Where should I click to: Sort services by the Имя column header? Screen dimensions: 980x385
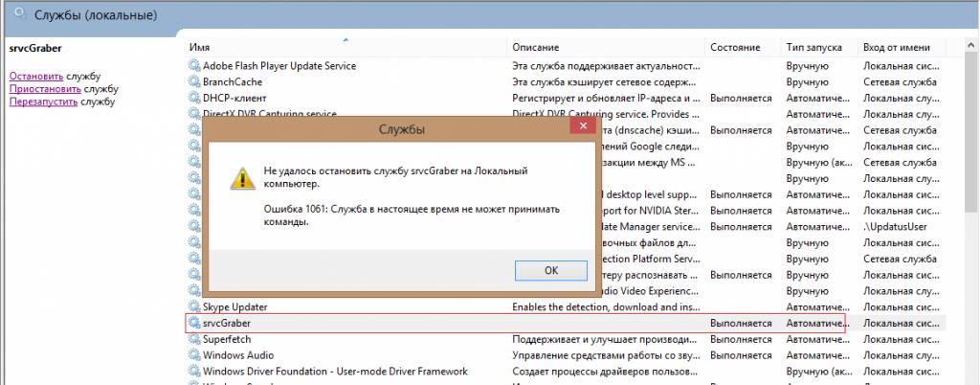coord(200,47)
